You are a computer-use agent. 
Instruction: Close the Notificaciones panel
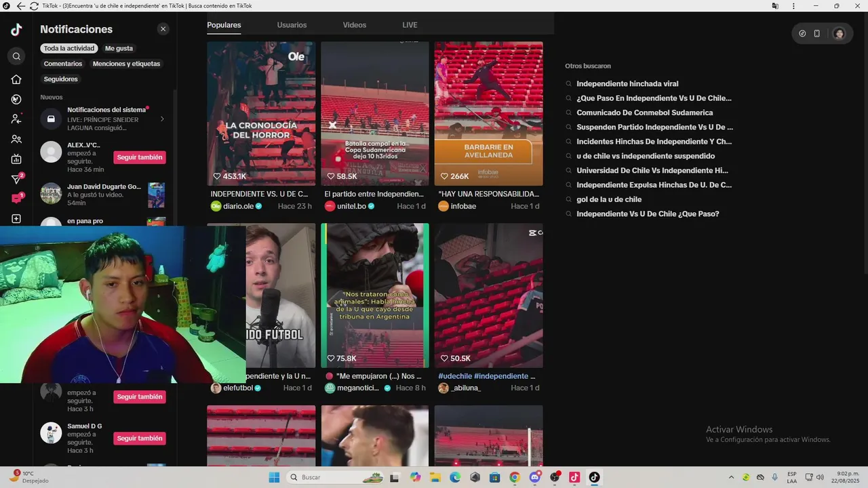163,29
